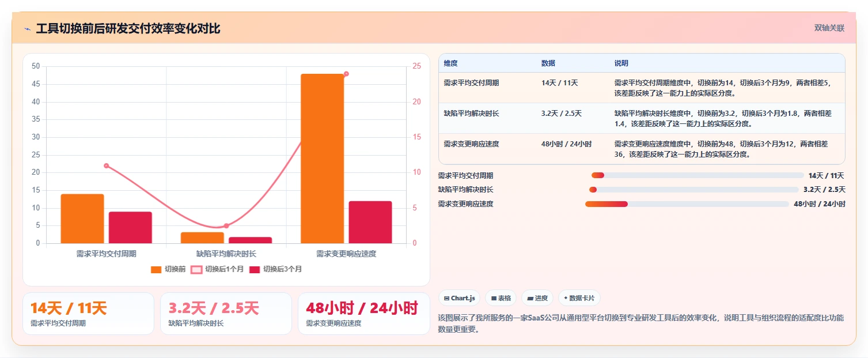This screenshot has height=358, width=868.
Task: Click the icon inside the 表格 chip
Action: (494, 299)
